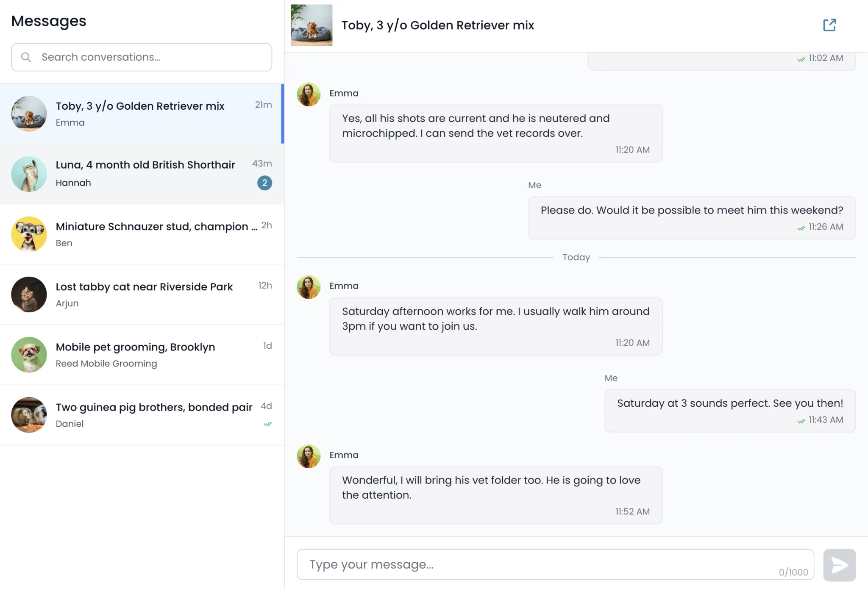Click the unread badge on Luna conversation
The width and height of the screenshot is (868, 589).
tap(264, 183)
